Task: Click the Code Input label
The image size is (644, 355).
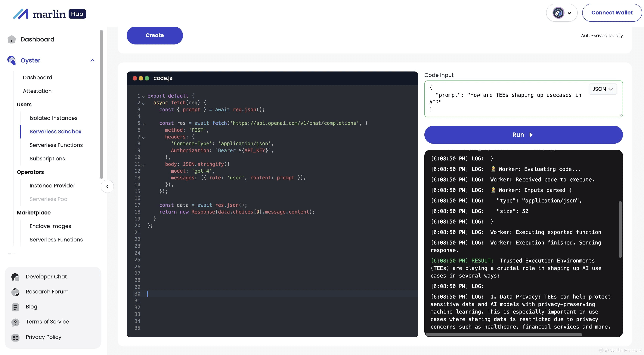Action: (x=439, y=75)
